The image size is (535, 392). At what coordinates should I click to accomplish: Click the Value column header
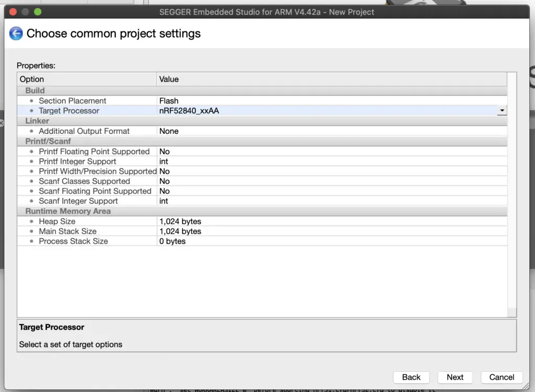[332, 79]
